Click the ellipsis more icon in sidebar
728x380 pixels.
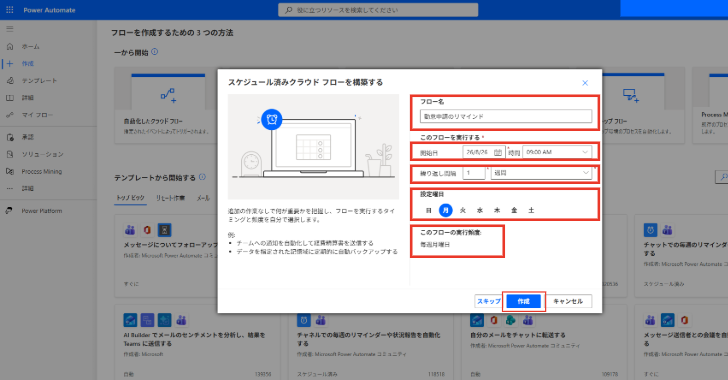(x=10, y=189)
